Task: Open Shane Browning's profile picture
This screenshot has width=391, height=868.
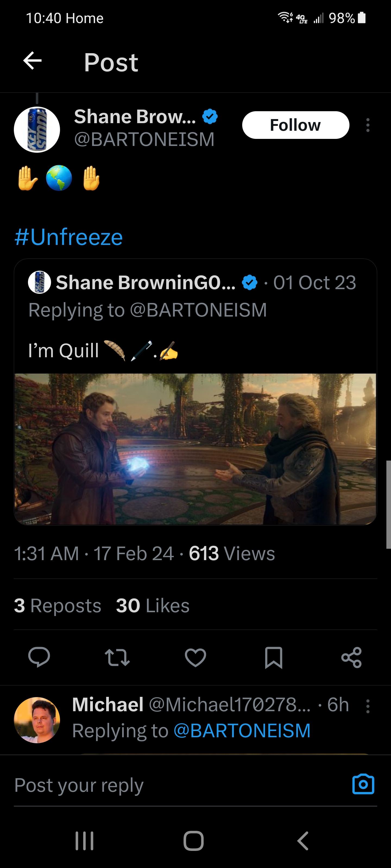Action: coord(37,130)
